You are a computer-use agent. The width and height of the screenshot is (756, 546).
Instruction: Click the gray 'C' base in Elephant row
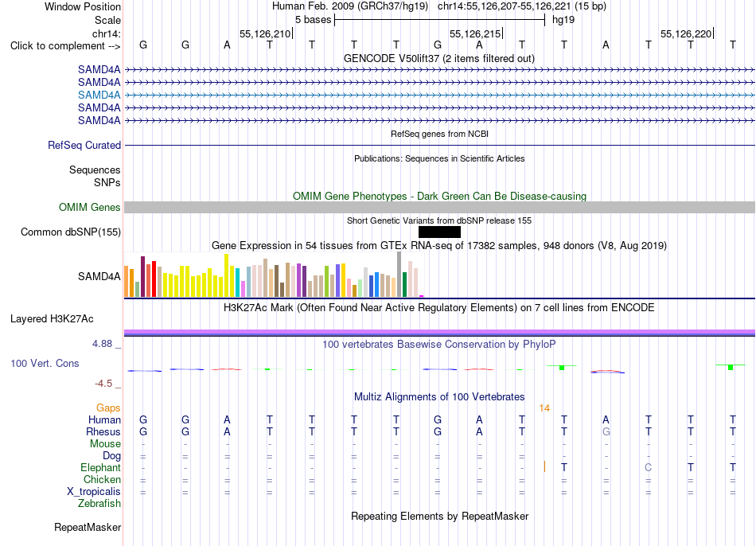click(x=649, y=467)
